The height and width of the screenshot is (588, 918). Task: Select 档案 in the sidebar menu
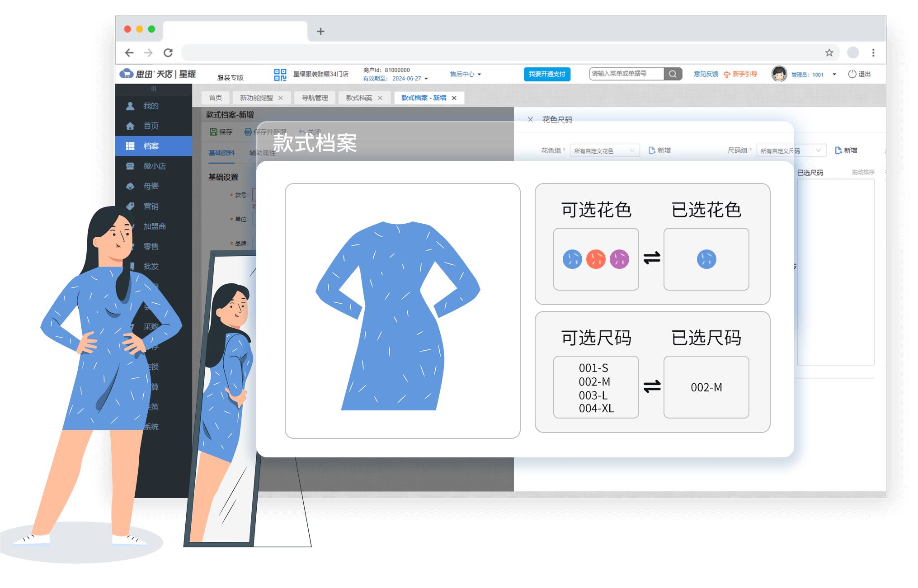(151, 146)
